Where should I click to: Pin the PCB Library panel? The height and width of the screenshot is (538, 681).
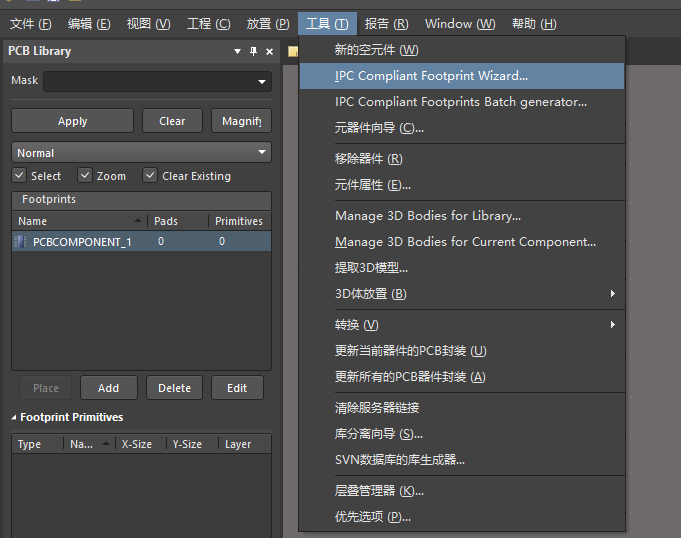(254, 51)
